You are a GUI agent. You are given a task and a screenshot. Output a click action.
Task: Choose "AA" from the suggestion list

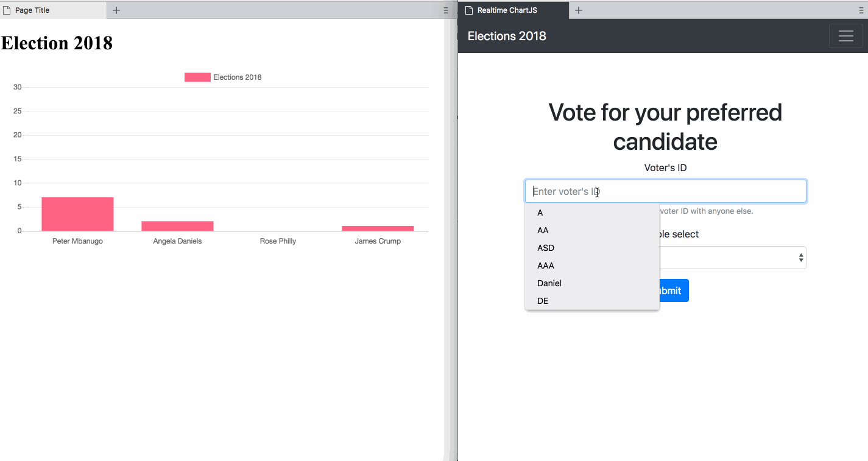point(543,230)
